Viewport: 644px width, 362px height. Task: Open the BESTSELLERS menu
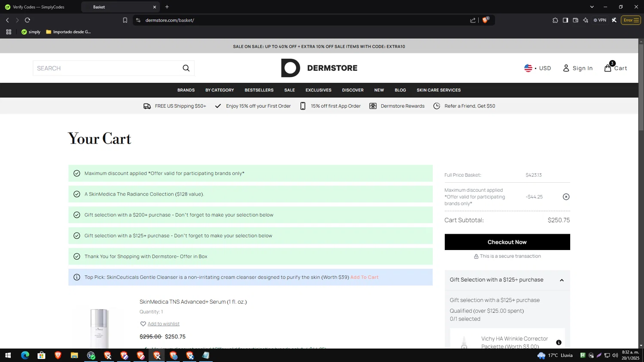259,90
